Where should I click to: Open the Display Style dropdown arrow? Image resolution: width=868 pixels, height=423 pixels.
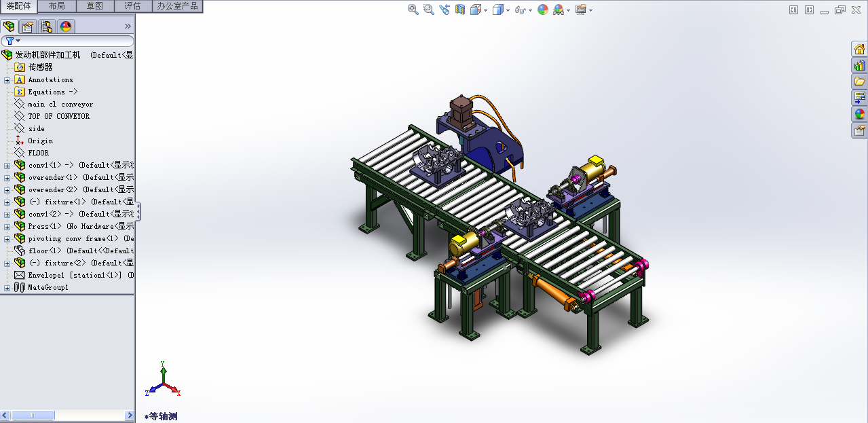pyautogui.click(x=508, y=10)
